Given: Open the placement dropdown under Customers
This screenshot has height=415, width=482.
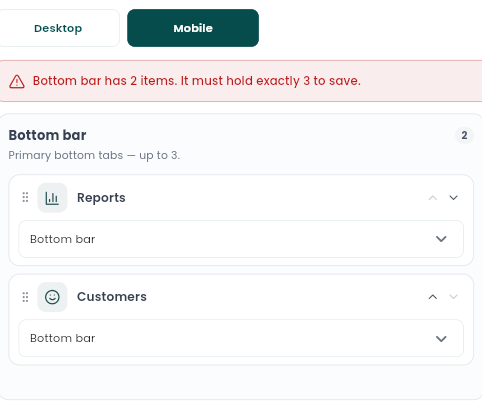Looking at the screenshot, I should 241,338.
